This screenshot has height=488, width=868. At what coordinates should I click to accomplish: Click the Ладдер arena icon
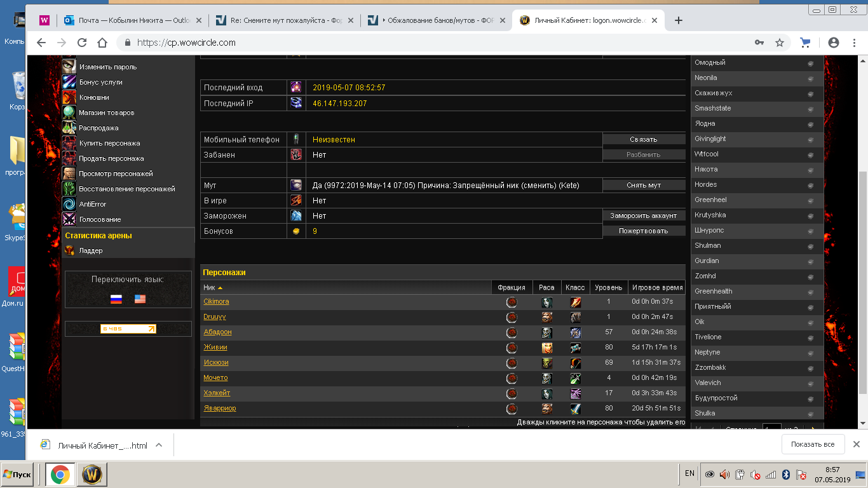69,250
